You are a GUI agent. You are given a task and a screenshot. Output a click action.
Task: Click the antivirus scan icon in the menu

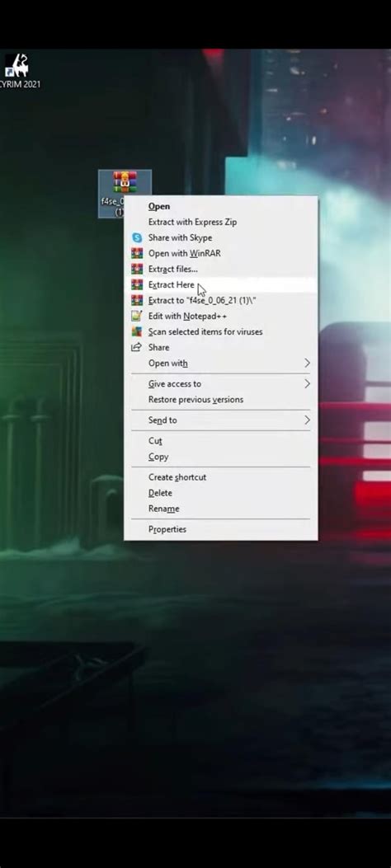(x=137, y=331)
